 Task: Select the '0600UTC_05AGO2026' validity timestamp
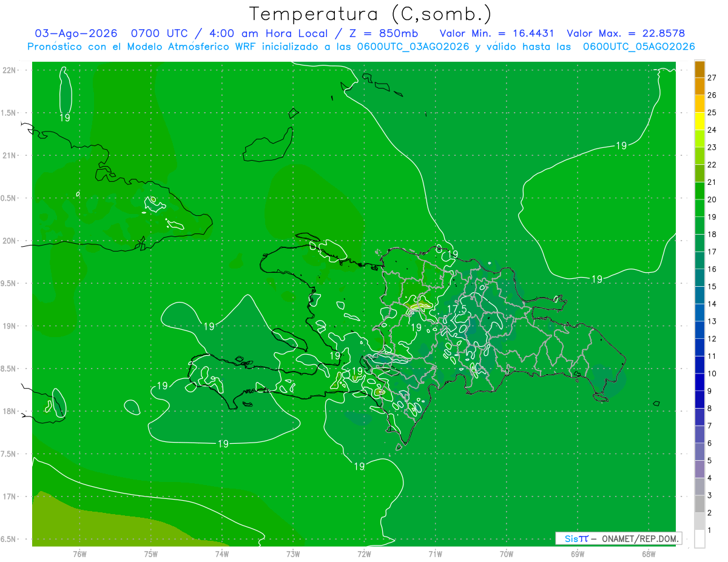639,47
